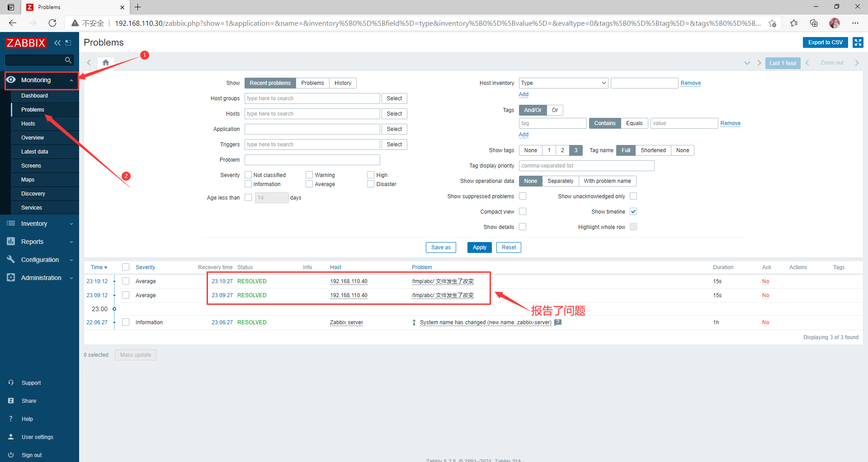The height and width of the screenshot is (462, 868).
Task: Click the Administration gear icon
Action: (11, 277)
